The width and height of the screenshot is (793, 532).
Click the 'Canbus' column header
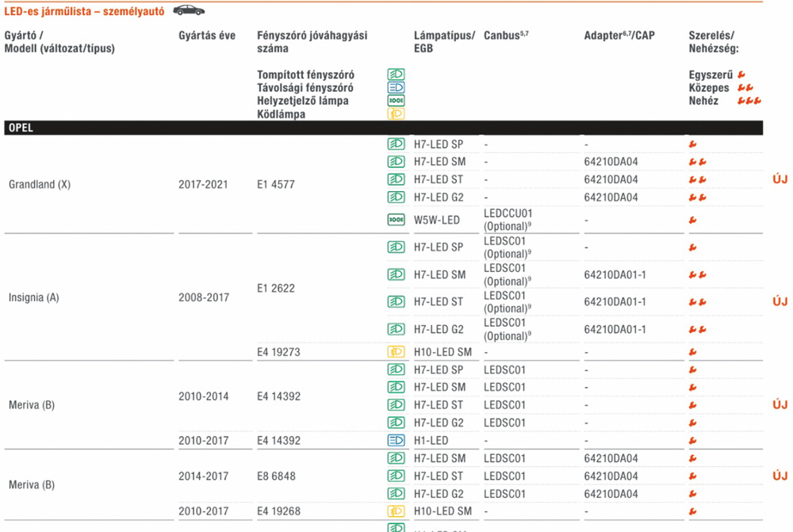506,36
